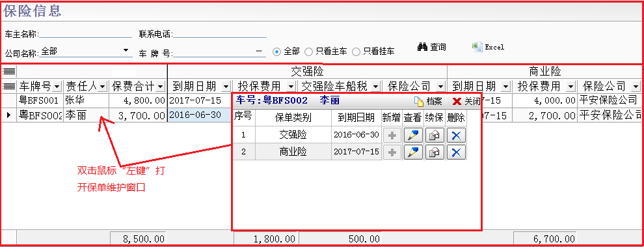Renew the 商业险 policy via 续保 icon
Image resolution: width=644 pixels, height=247 pixels.
click(434, 152)
